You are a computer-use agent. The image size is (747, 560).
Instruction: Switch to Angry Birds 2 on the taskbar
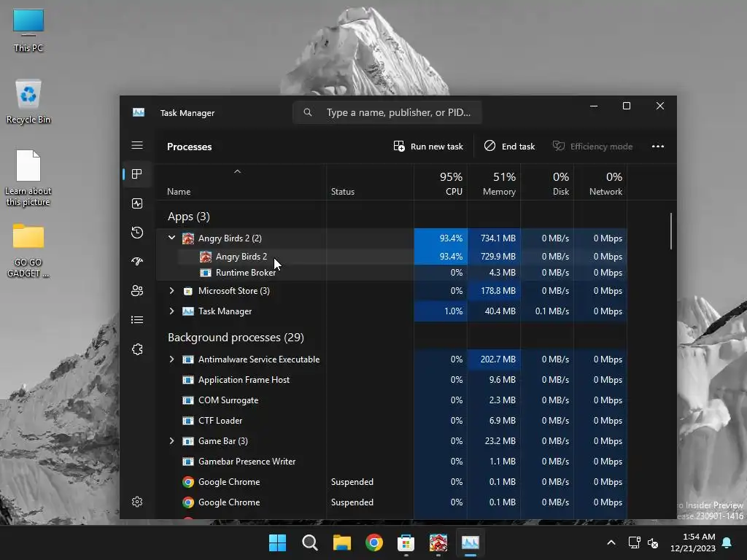pos(438,542)
